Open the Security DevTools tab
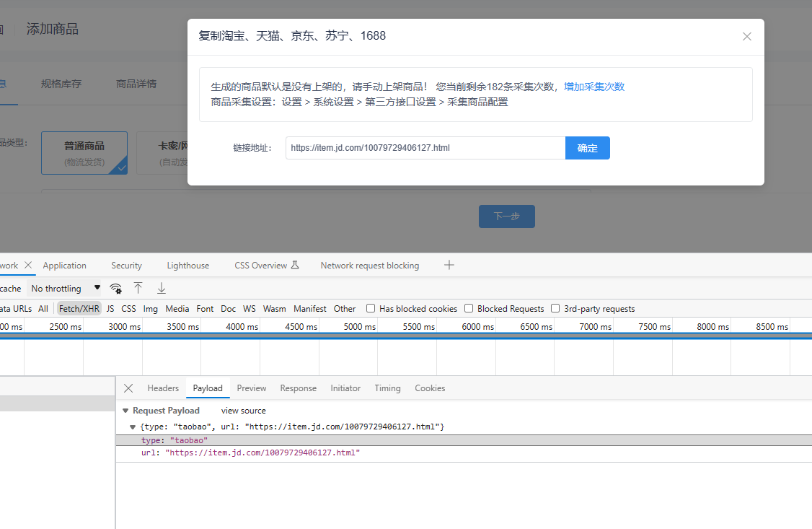Image resolution: width=812 pixels, height=529 pixels. click(126, 266)
